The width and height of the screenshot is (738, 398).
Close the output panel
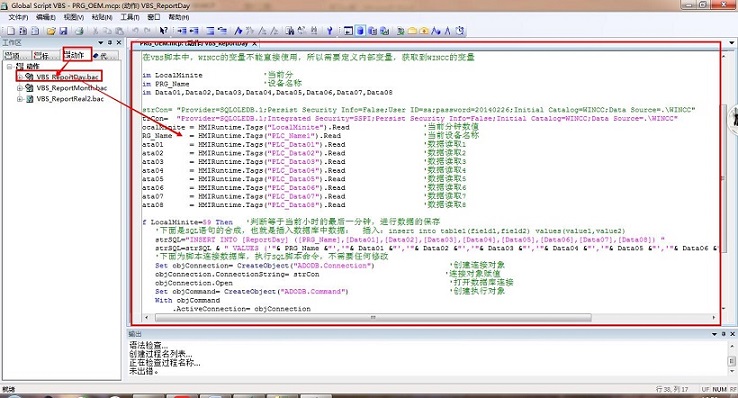click(x=732, y=334)
